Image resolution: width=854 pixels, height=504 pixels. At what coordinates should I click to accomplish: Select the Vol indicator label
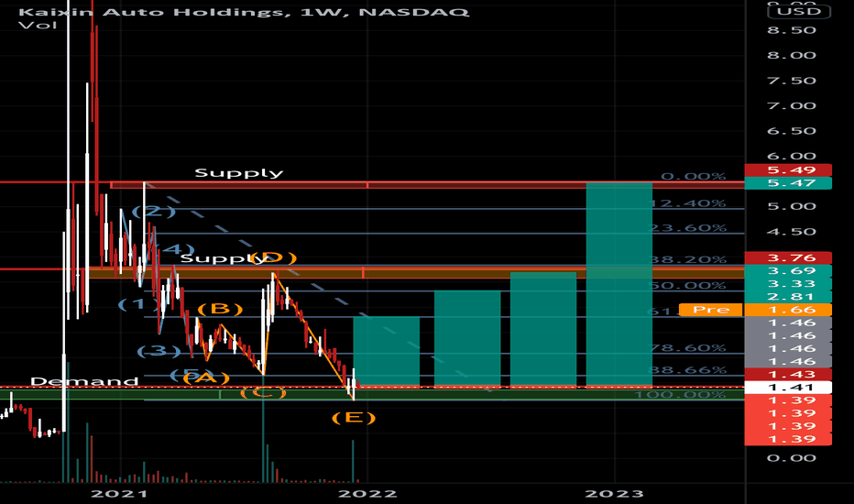pyautogui.click(x=37, y=25)
